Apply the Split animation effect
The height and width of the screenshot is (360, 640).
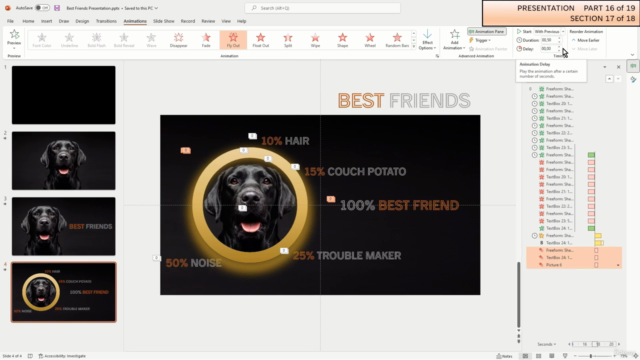(288, 40)
